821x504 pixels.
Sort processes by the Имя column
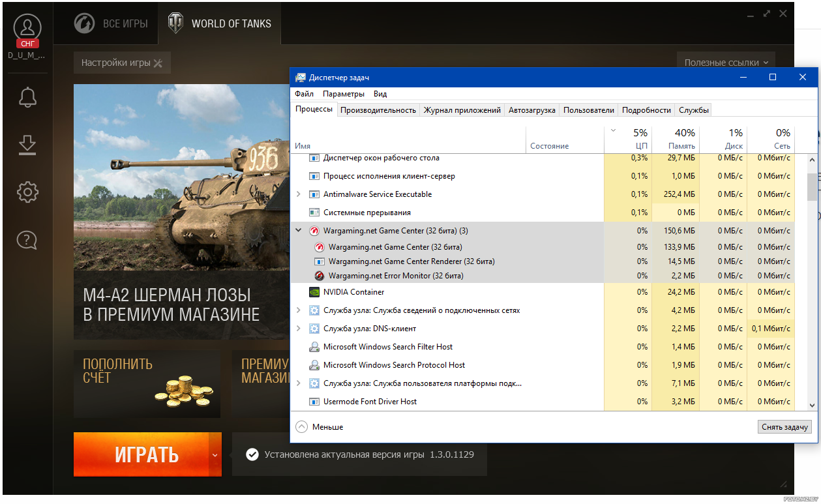click(408, 139)
